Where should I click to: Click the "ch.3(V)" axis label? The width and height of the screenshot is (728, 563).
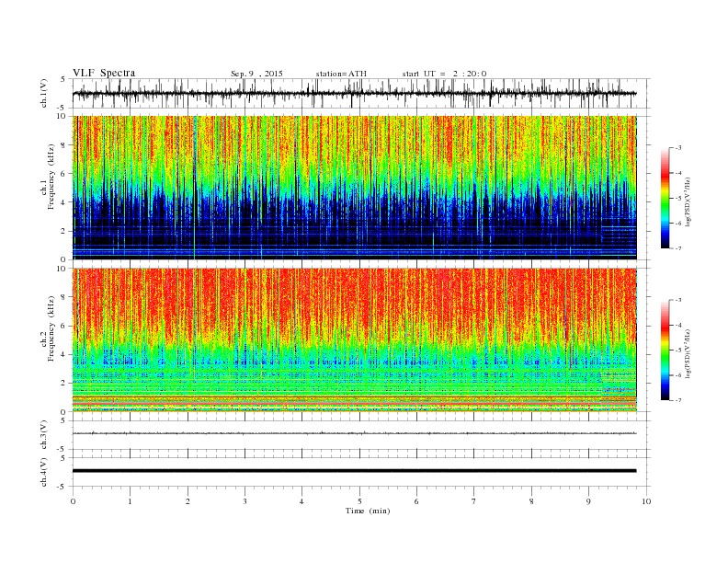(44, 435)
